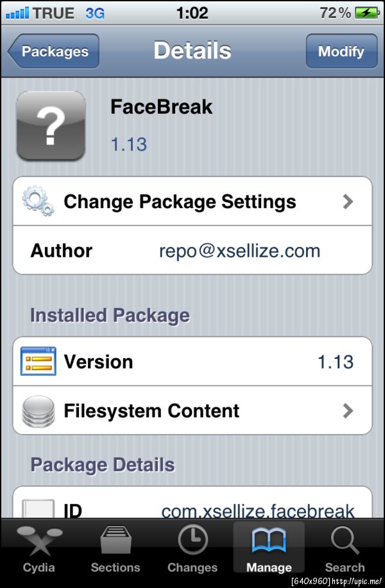The image size is (385, 588).
Task: Tap the author email repo@xsellize.com
Action: [x=239, y=250]
